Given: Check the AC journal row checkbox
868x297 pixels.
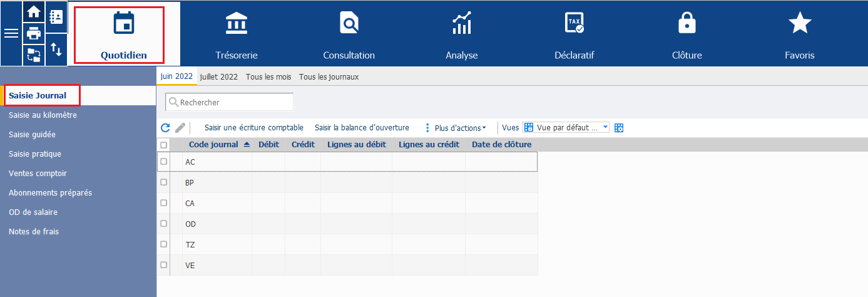Looking at the screenshot, I should [164, 162].
